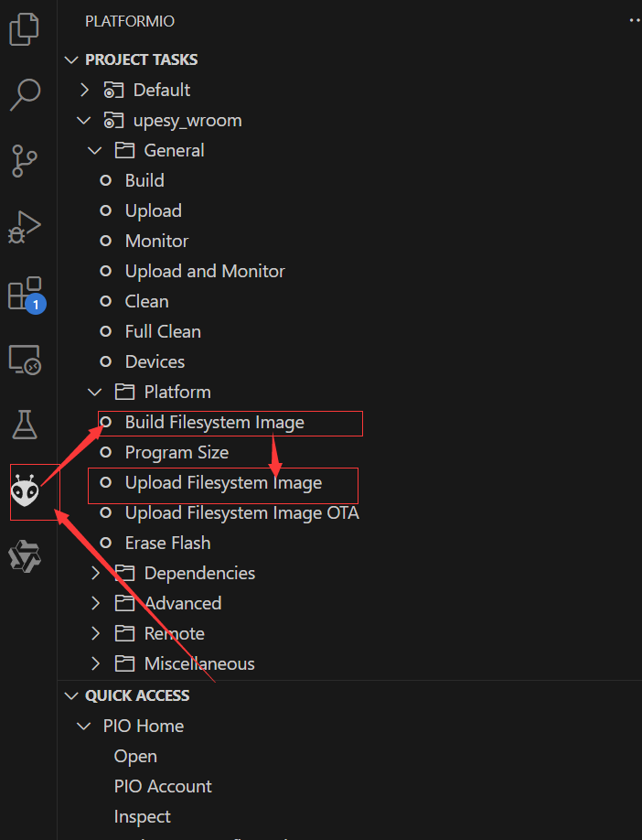Run the Full Clean task
Image resolution: width=642 pixels, height=840 pixels.
pos(163,331)
